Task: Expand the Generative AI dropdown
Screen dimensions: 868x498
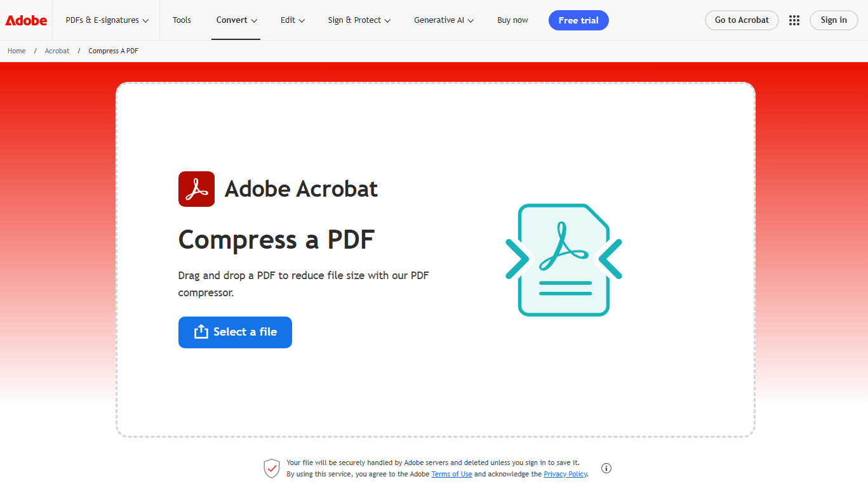Action: coord(444,20)
